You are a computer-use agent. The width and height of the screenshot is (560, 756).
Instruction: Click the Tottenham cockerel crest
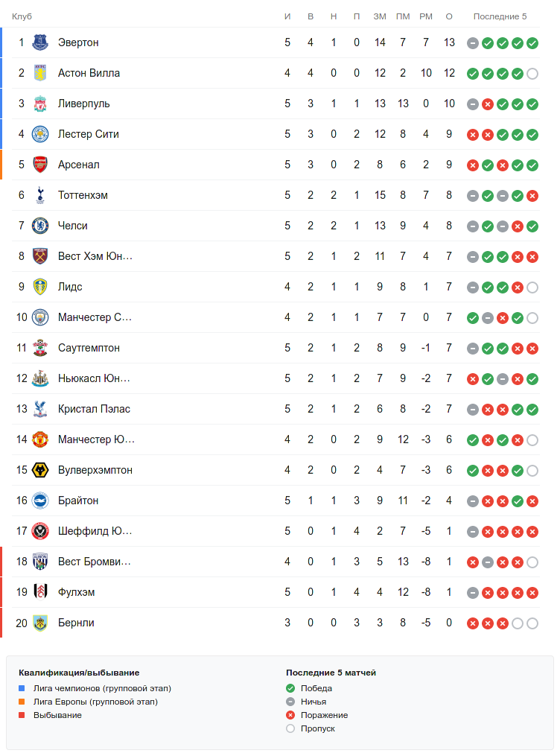[40, 195]
